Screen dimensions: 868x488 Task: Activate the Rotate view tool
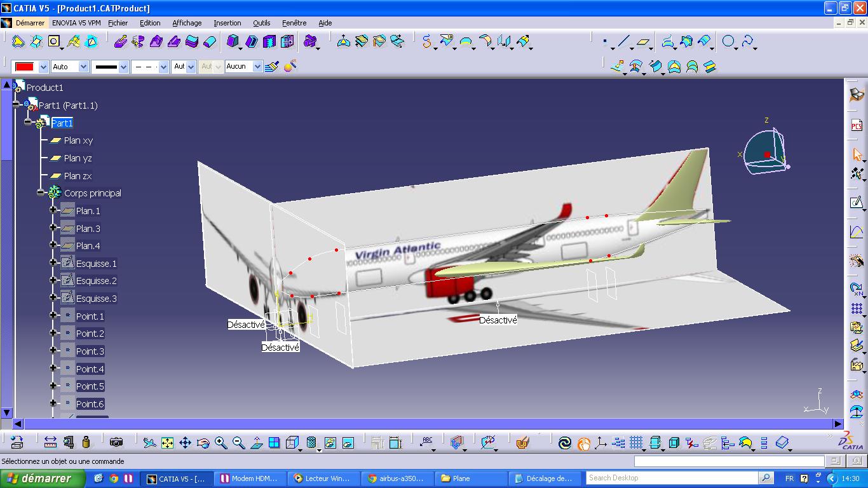click(x=203, y=443)
